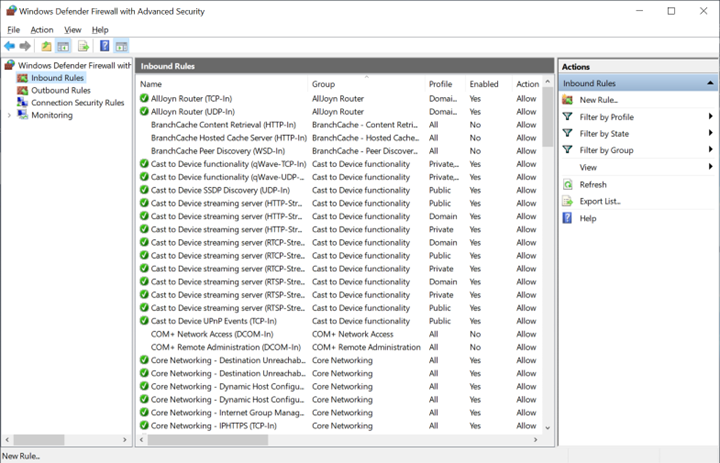Open the Filter by Profile submenu arrow
Screen dimensions: 720x463
click(710, 117)
